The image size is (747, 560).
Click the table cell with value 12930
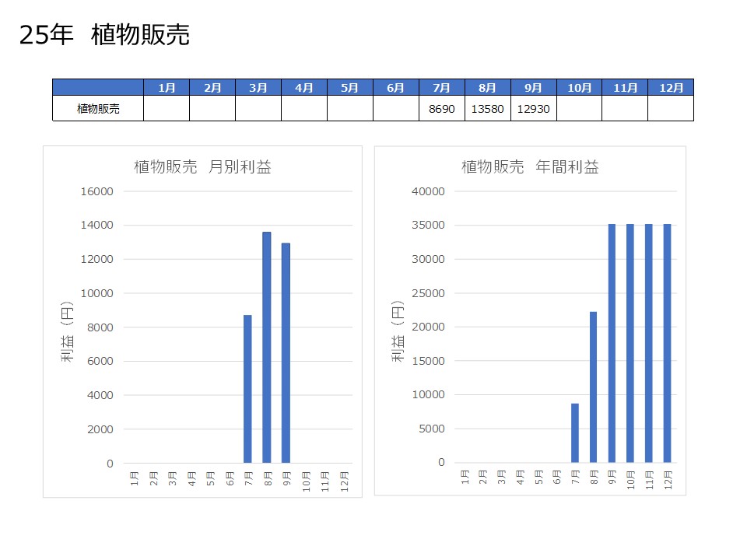533,109
